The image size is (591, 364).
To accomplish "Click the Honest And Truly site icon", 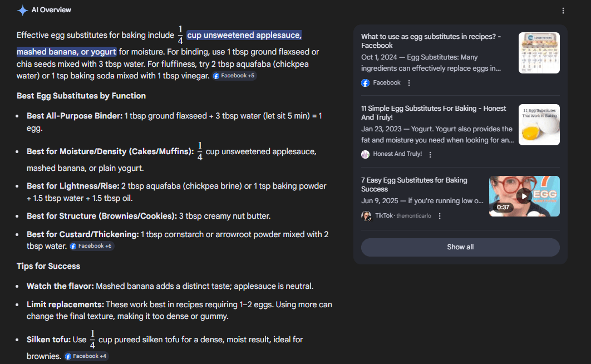I will pyautogui.click(x=366, y=154).
